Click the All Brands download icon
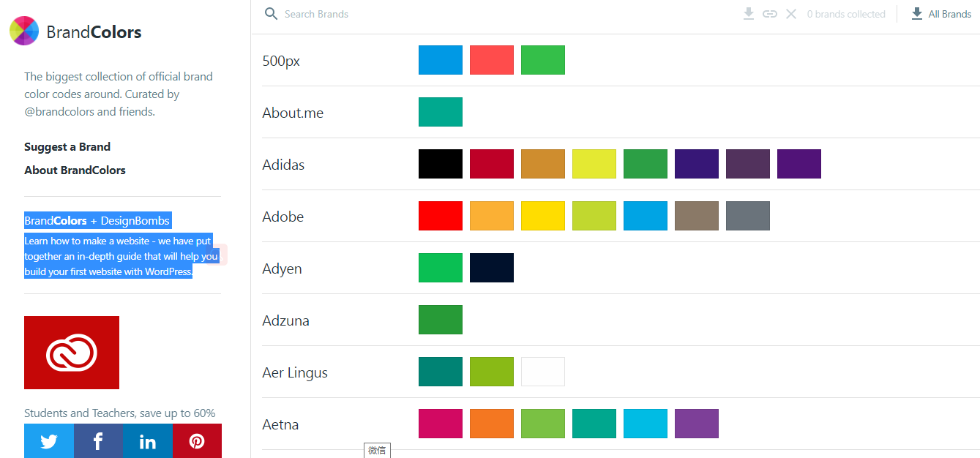This screenshot has width=980, height=458. tap(917, 14)
